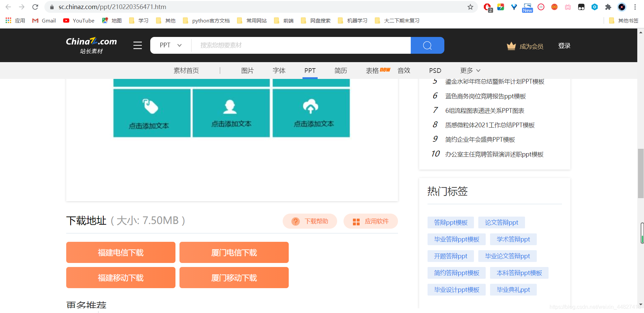This screenshot has width=644, height=313.
Task: Click the 厦门移动下载 download button
Action: (x=234, y=278)
